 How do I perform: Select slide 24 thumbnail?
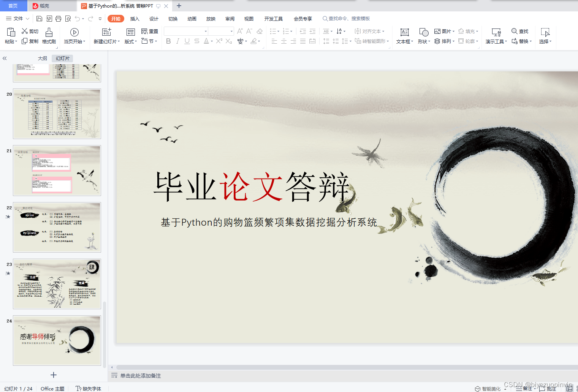click(x=57, y=340)
